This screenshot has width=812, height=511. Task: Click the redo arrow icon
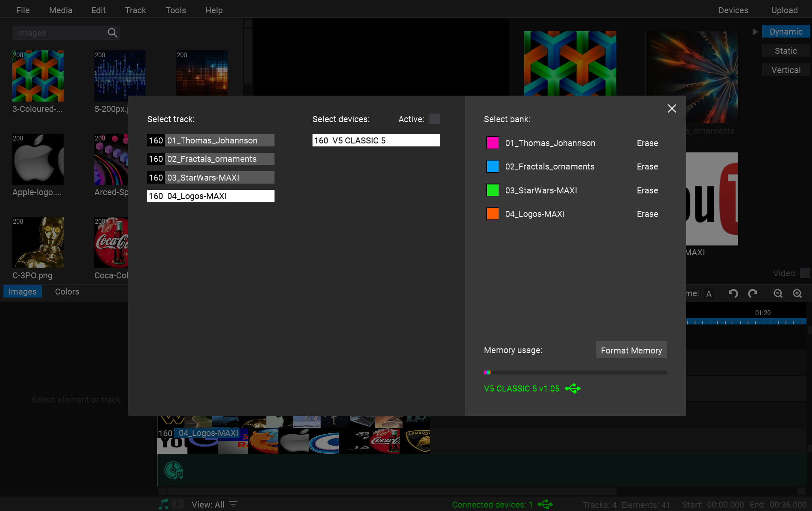point(753,293)
